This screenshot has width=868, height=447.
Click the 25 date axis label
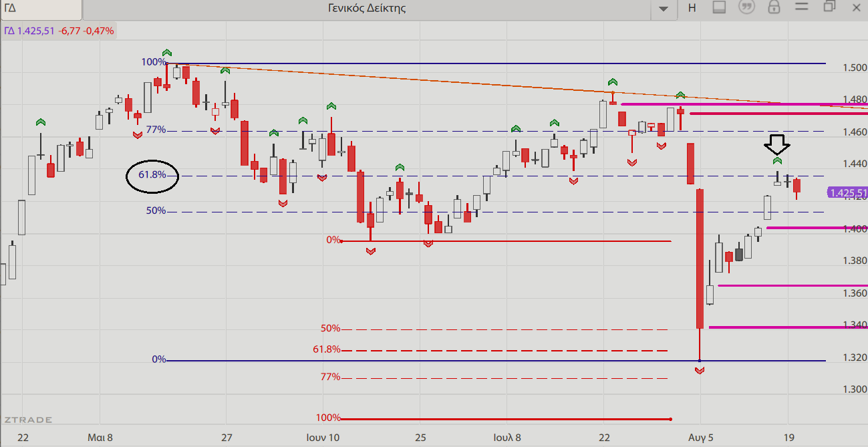point(420,438)
